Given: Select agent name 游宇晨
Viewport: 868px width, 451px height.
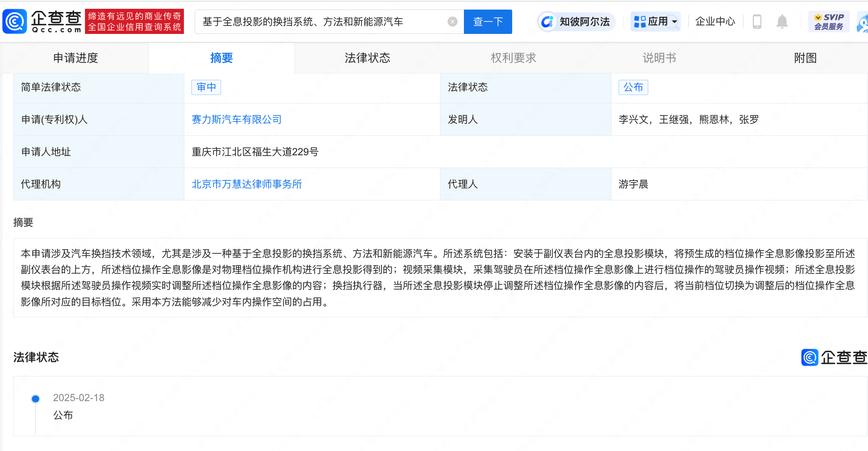Looking at the screenshot, I should click(x=633, y=184).
